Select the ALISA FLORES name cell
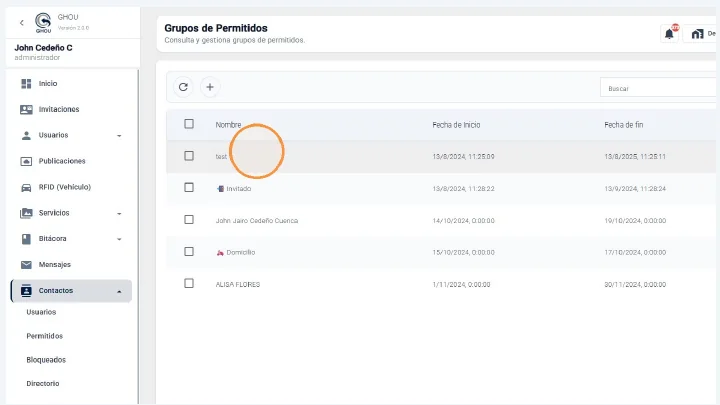 point(238,285)
